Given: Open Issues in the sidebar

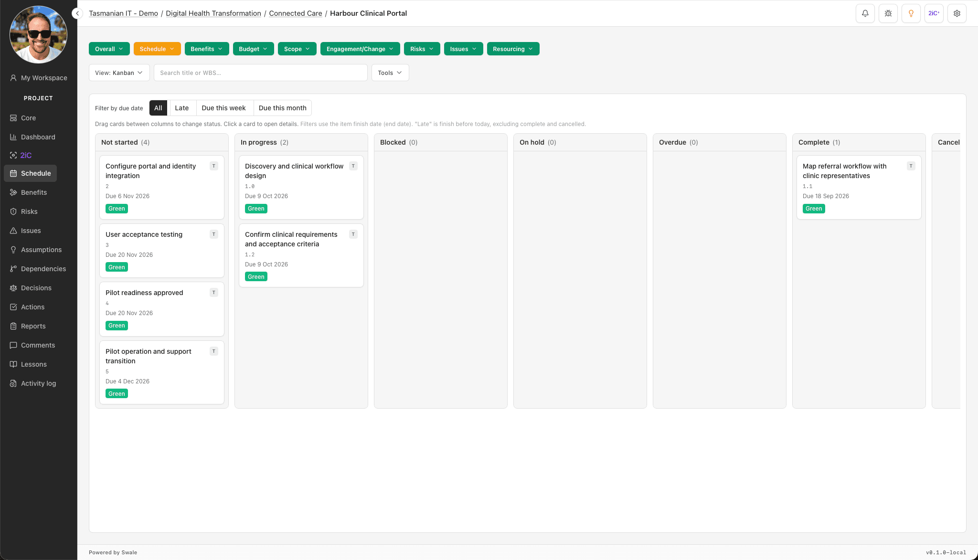Looking at the screenshot, I should (25, 231).
